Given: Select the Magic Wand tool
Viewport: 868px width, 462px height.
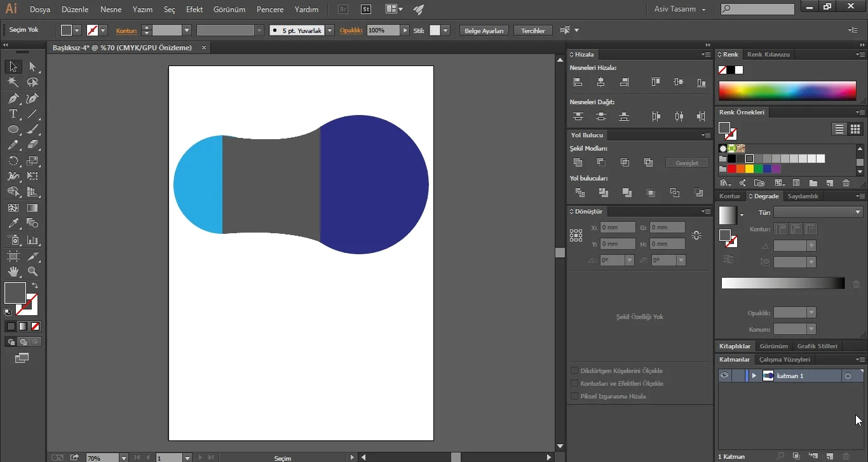Looking at the screenshot, I should click(13, 83).
